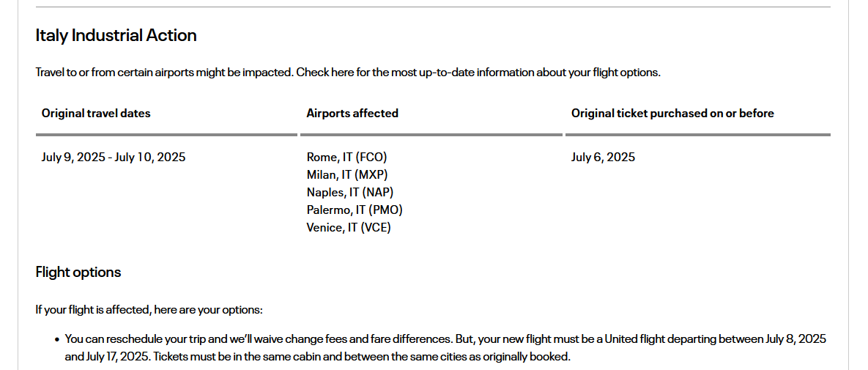The height and width of the screenshot is (370, 868).
Task: Click the Palermo, IT (PMO) airport
Action: pos(355,210)
